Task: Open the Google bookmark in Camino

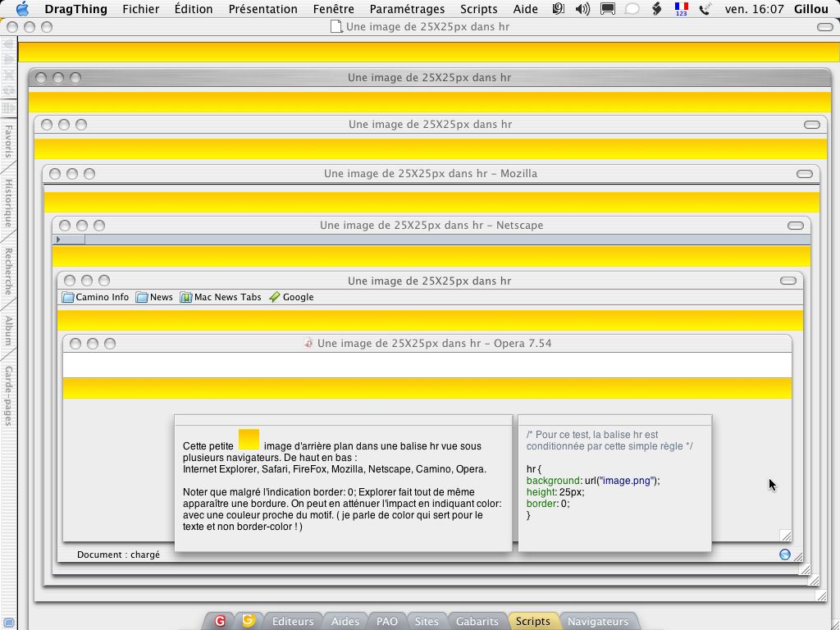Action: (x=291, y=297)
